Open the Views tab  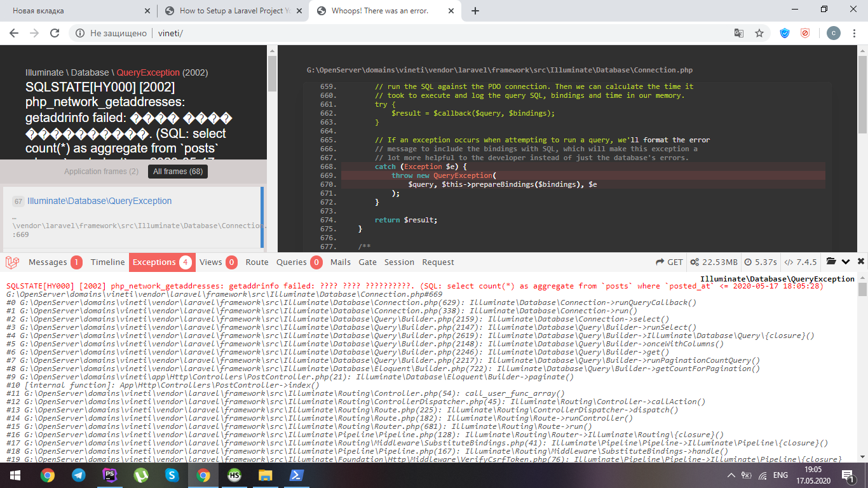(218, 262)
